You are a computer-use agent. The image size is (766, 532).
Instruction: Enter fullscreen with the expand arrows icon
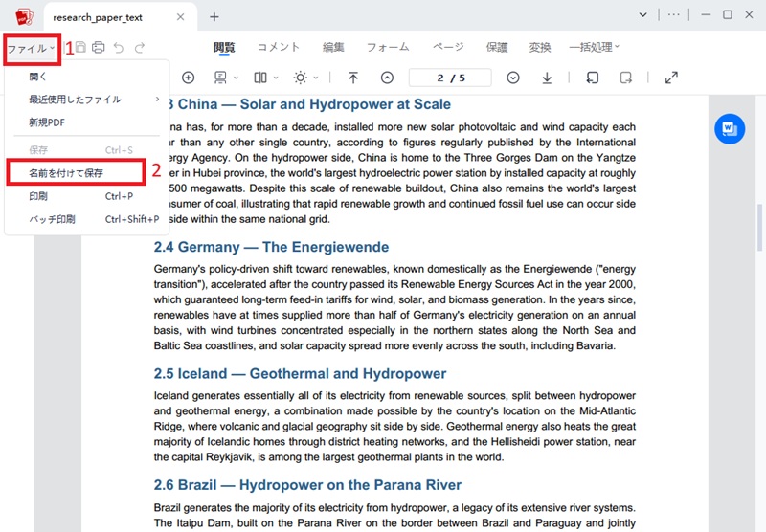(x=672, y=78)
